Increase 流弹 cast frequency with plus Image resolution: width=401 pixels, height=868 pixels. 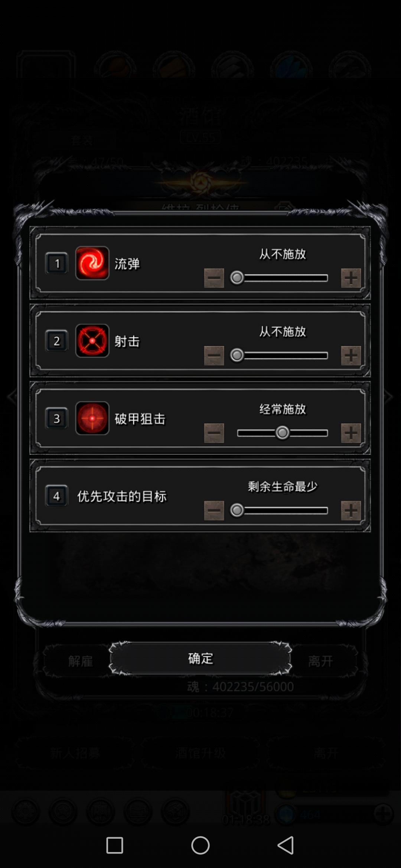pyautogui.click(x=351, y=278)
